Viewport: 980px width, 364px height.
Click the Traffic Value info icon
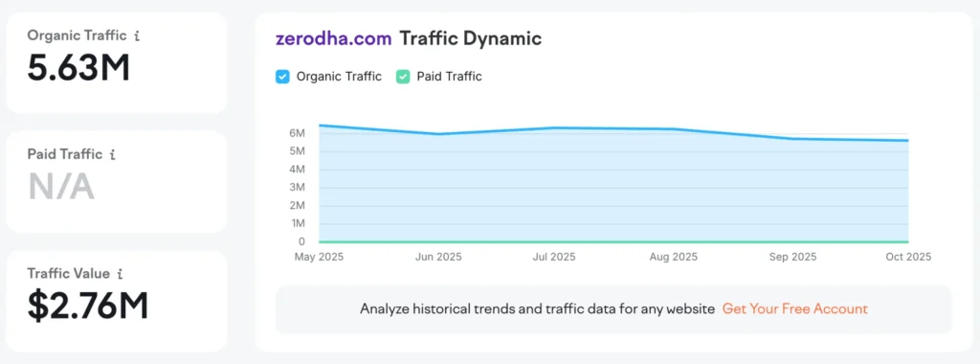120,274
